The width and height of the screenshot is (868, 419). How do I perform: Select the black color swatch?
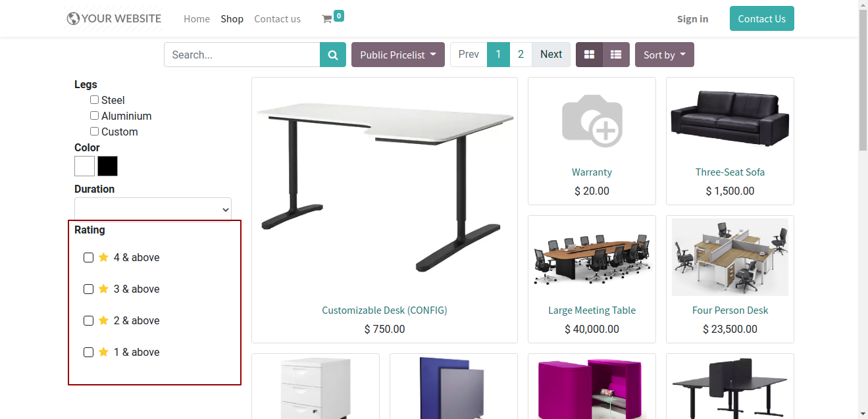108,166
